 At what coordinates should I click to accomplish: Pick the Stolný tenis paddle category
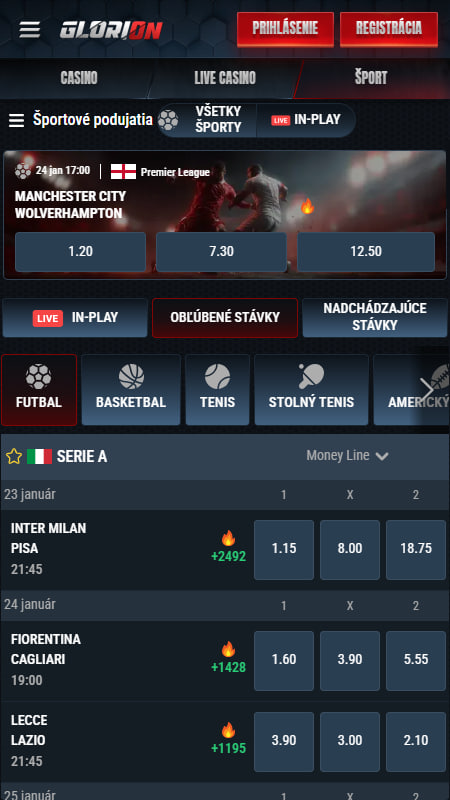(x=311, y=390)
